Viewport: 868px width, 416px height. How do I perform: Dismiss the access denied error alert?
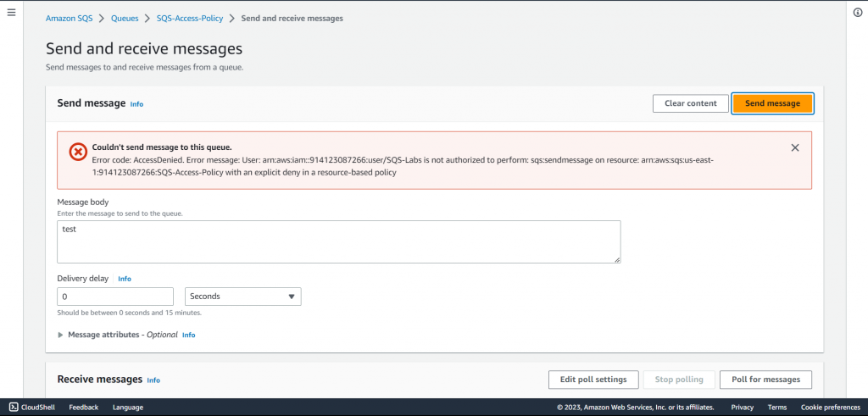point(794,147)
